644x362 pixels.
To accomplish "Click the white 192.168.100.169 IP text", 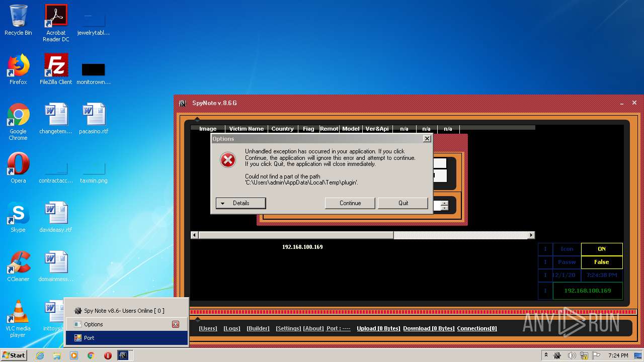I will pyautogui.click(x=302, y=247).
